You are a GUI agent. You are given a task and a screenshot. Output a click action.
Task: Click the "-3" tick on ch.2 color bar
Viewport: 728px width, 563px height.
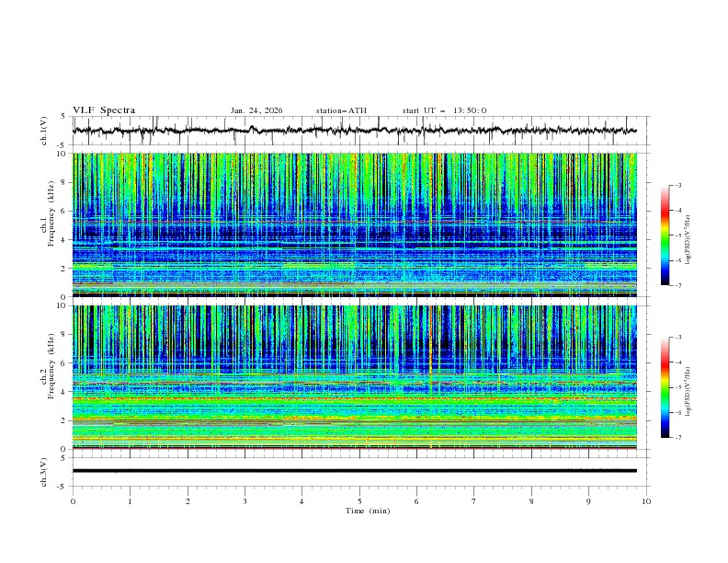(678, 338)
